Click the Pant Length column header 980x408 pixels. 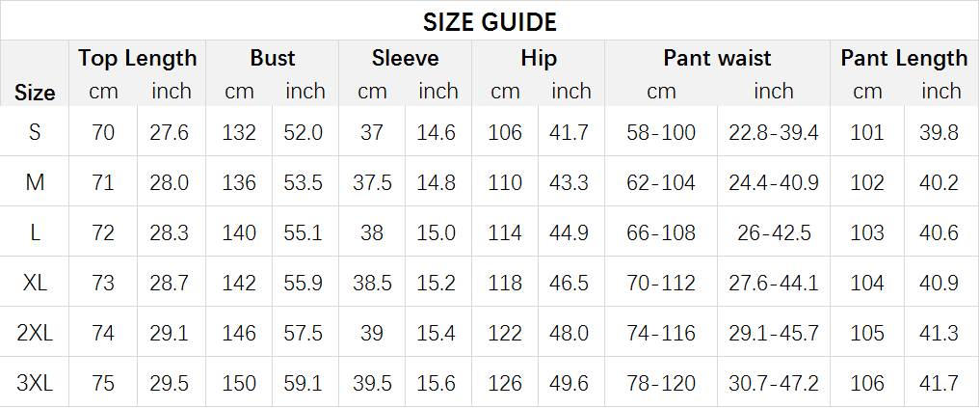point(904,58)
